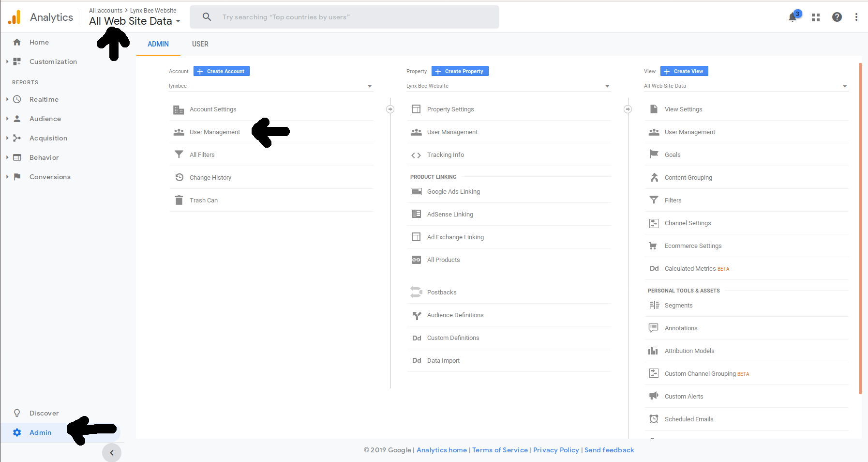Click the Goals flag icon under View

click(654, 154)
